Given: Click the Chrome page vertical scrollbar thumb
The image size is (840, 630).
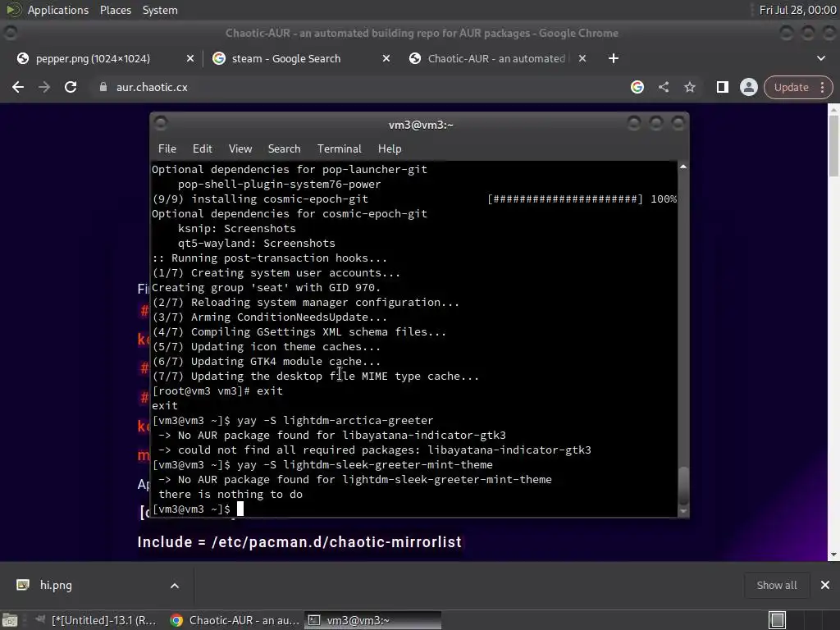Looking at the screenshot, I should click(833, 144).
